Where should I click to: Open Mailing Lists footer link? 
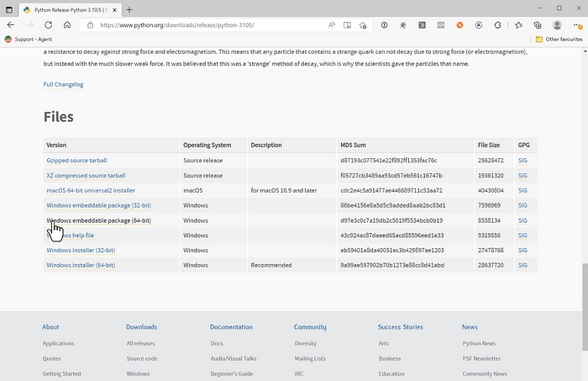tap(310, 358)
